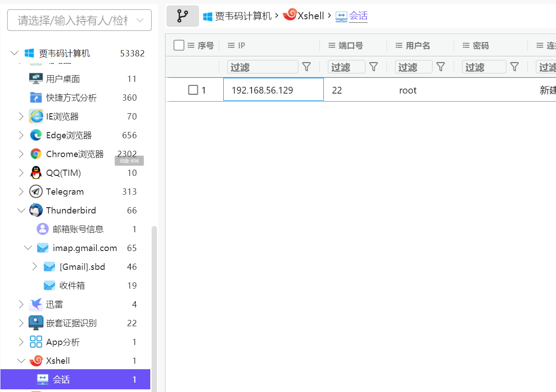
Task: Click the 嵌套证据识别 icon
Action: (36, 323)
